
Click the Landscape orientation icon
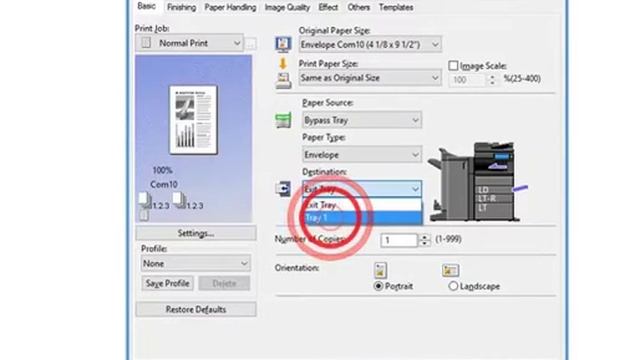[450, 270]
